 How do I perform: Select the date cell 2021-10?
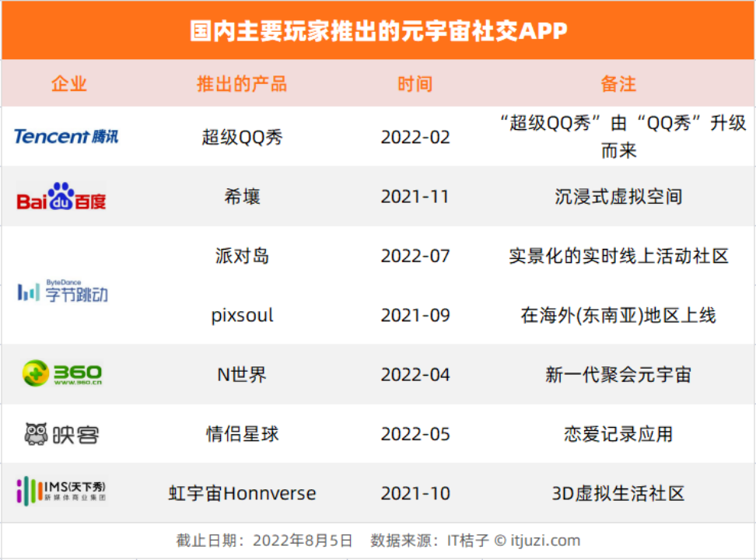415,493
